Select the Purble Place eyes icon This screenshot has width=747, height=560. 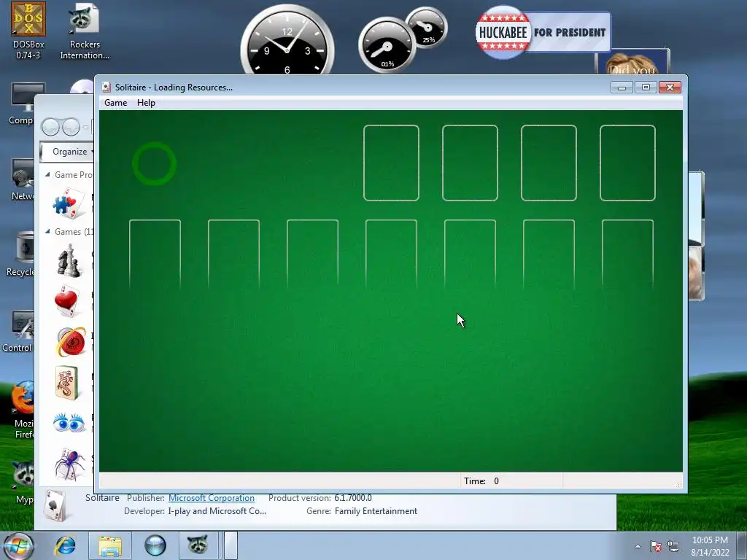tap(69, 422)
